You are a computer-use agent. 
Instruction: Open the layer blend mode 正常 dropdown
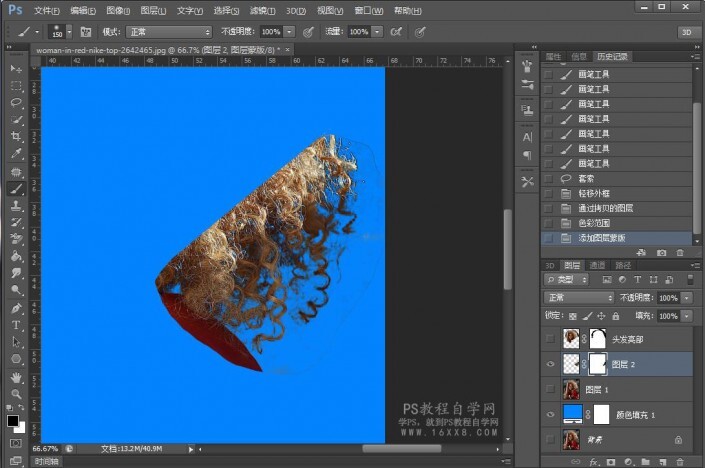[x=579, y=298]
